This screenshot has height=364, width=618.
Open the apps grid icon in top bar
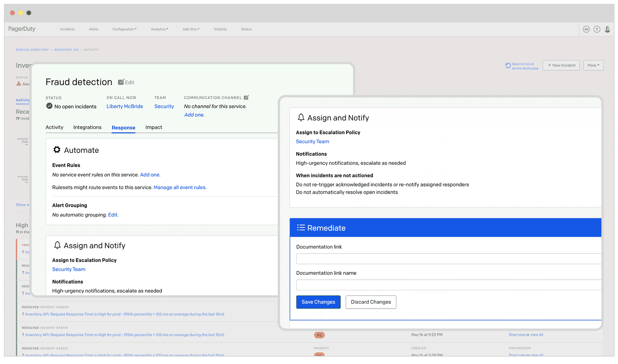[586, 29]
